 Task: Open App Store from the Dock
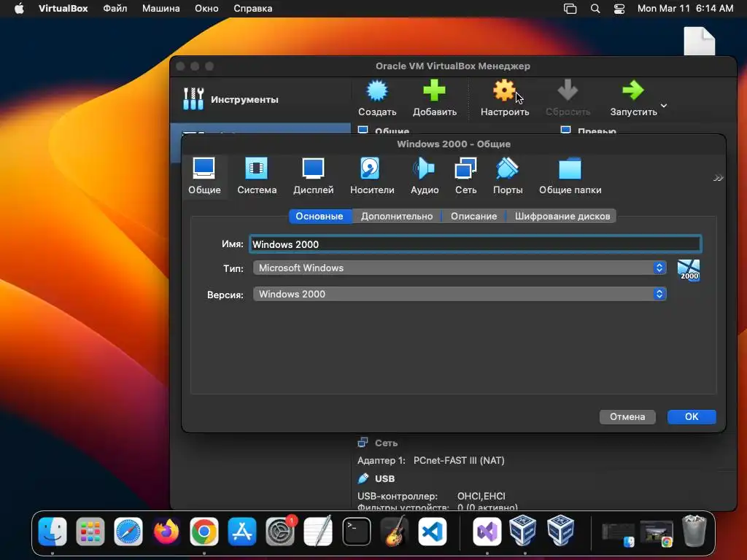242,531
